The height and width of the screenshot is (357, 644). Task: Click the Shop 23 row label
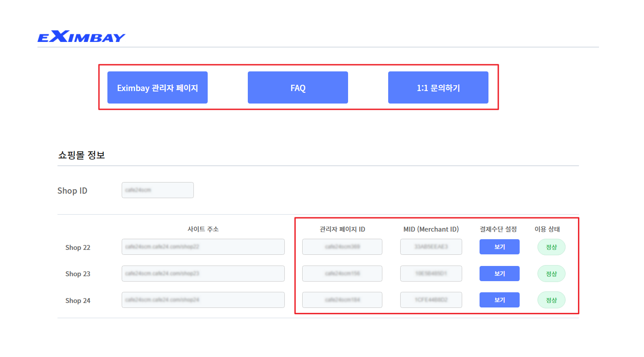(78, 274)
